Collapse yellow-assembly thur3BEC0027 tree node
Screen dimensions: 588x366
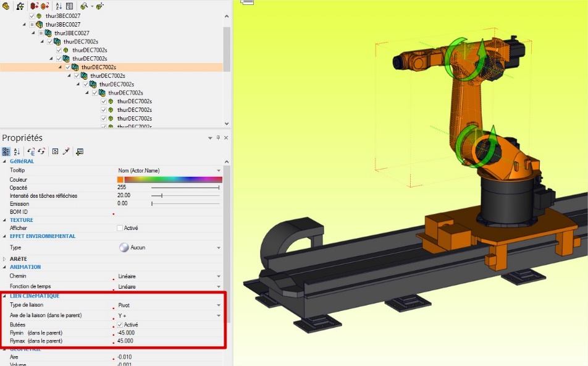(24, 24)
